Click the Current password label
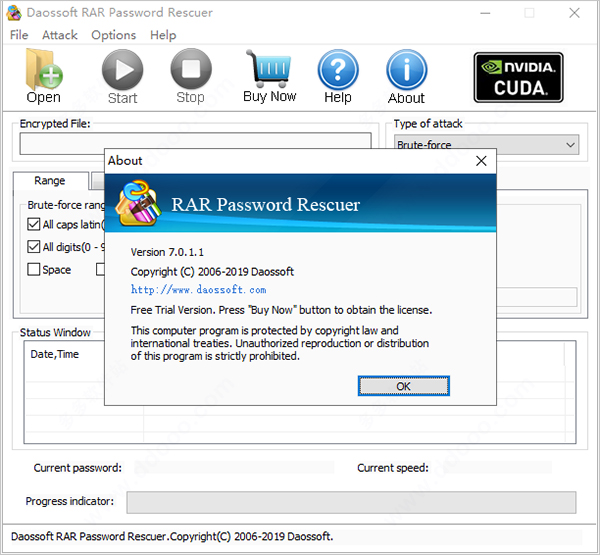This screenshot has height=555, width=600. [78, 468]
